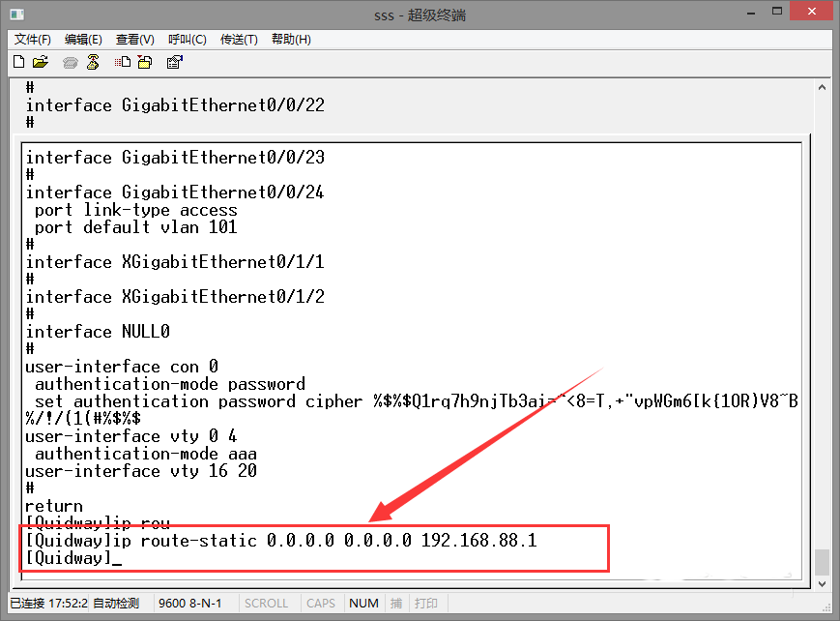This screenshot has width=840, height=621.
Task: Click the 'ip route-static 0.0.0.0' command line
Action: pos(281,541)
